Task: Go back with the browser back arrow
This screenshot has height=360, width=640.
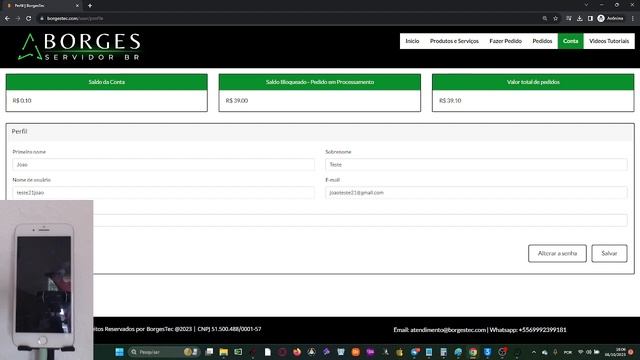Action: [x=7, y=18]
